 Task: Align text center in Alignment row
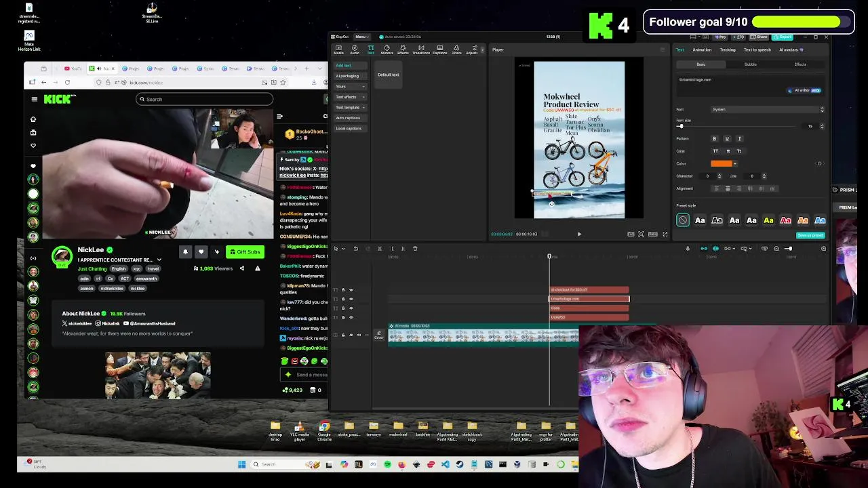(728, 188)
